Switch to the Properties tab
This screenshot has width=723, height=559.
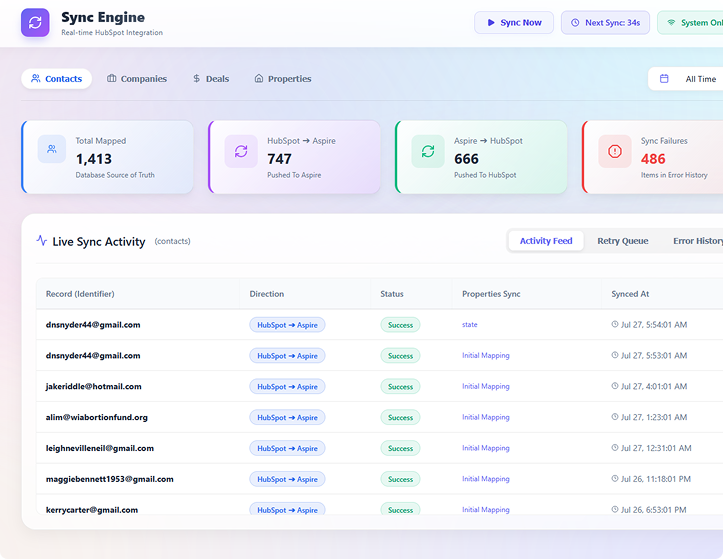click(x=283, y=79)
